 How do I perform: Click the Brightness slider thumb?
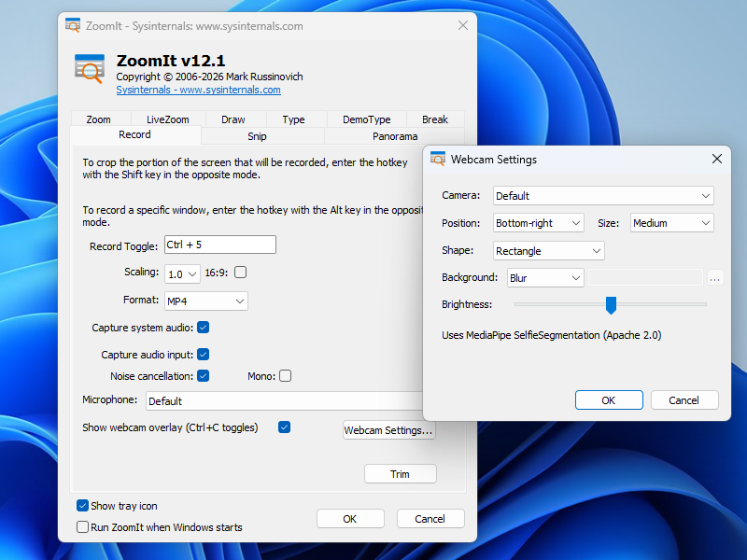pyautogui.click(x=611, y=305)
